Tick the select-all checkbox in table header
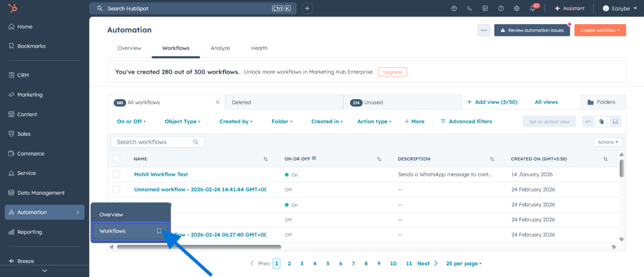 pos(116,159)
